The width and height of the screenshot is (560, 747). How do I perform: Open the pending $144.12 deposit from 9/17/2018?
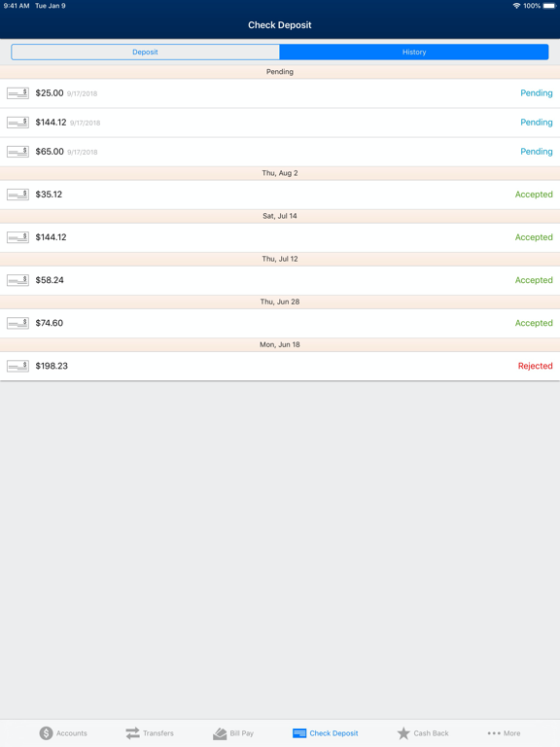tap(280, 123)
